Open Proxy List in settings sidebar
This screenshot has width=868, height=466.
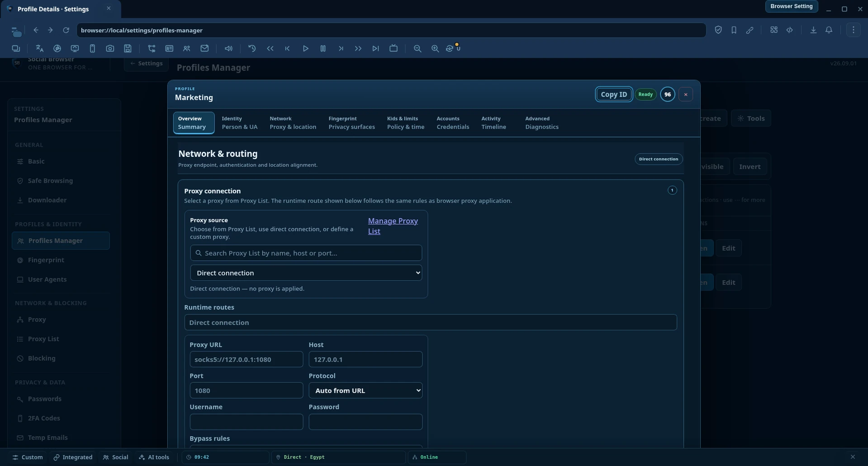point(61,339)
